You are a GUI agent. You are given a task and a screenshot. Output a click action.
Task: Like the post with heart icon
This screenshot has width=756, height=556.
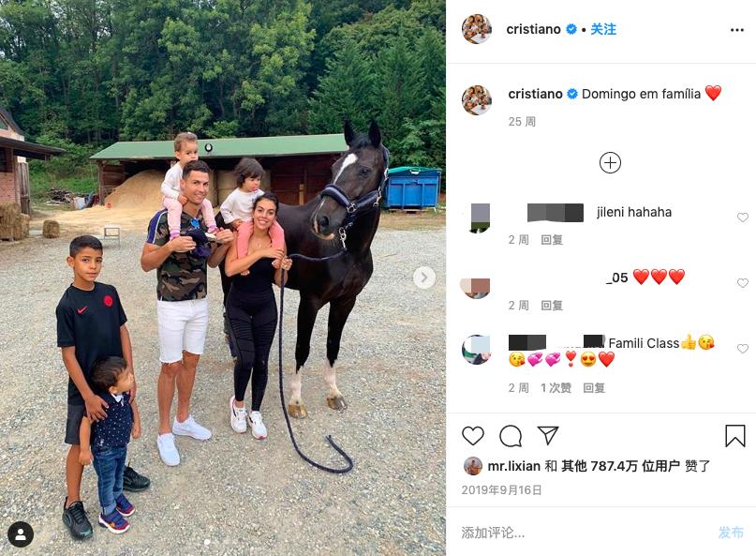pos(472,436)
